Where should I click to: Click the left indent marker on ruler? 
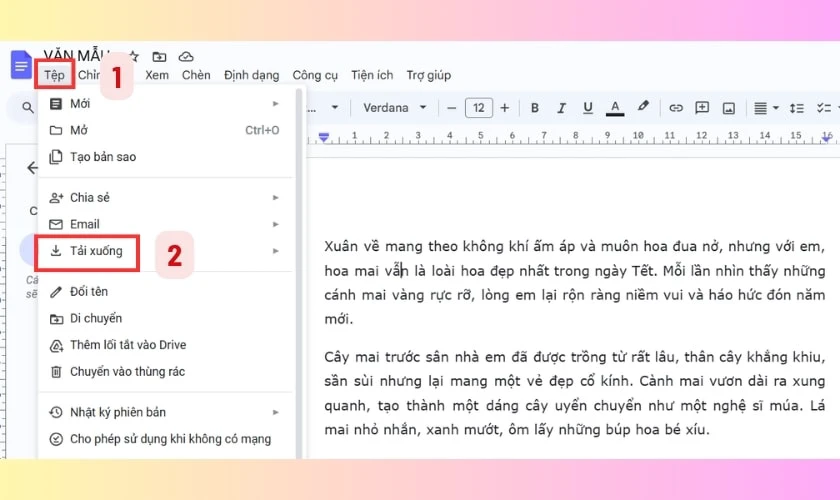point(324,137)
